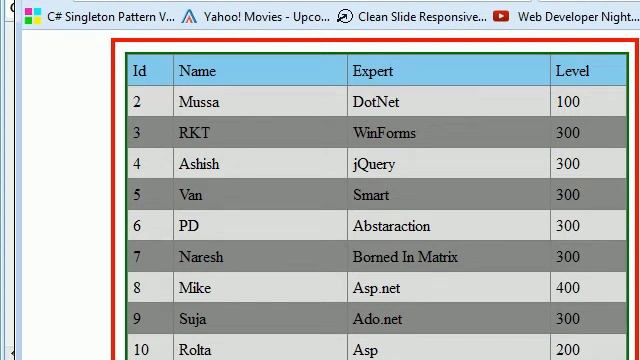The image size is (640, 360).
Task: Select the Van name cell
Action: pyautogui.click(x=260, y=195)
